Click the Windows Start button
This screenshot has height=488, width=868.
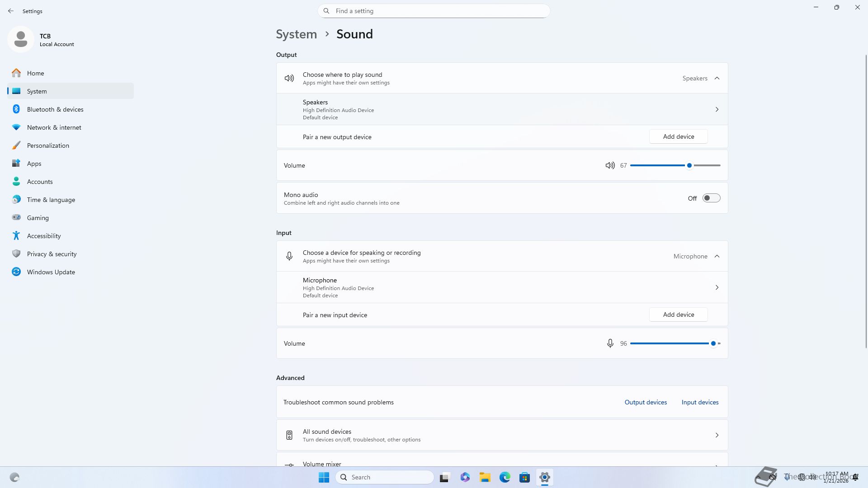(324, 477)
